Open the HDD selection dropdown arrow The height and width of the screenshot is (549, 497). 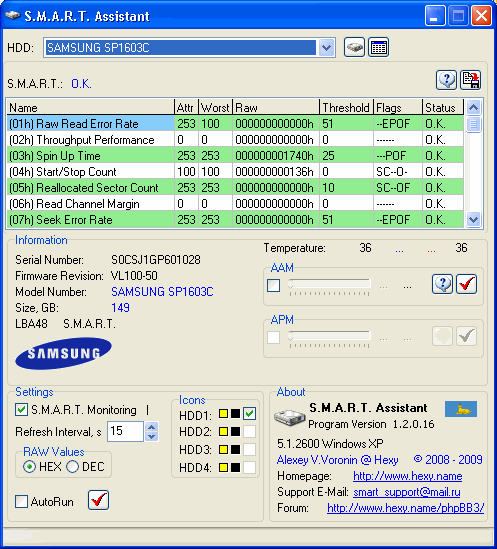click(x=326, y=47)
